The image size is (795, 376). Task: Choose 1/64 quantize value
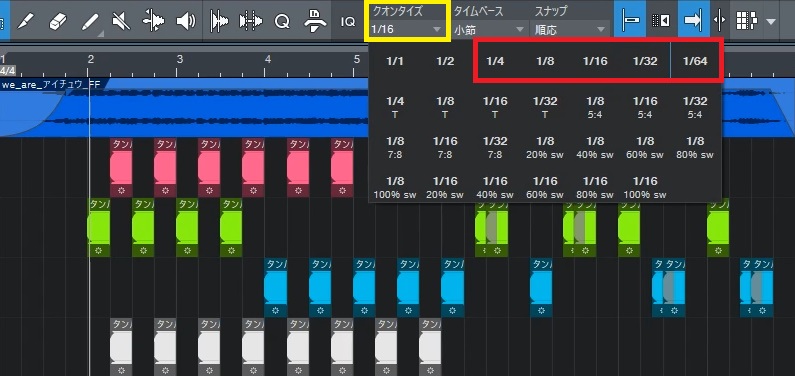pos(695,61)
